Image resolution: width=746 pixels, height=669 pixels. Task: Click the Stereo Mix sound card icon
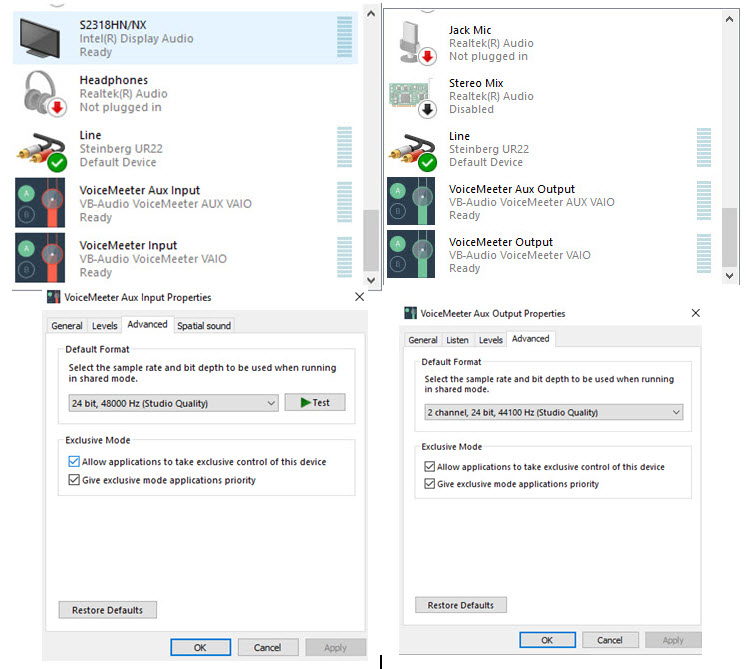[x=412, y=97]
